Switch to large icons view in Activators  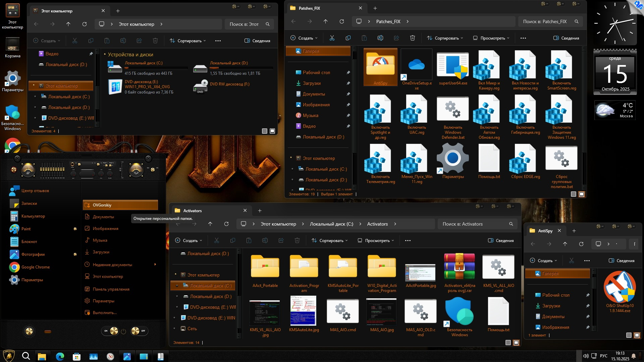pos(516,343)
